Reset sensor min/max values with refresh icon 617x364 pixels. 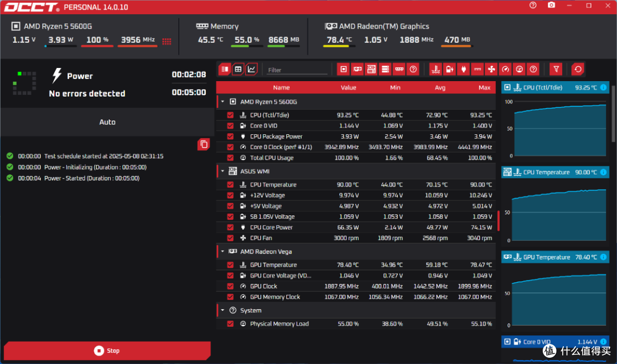pyautogui.click(x=578, y=69)
